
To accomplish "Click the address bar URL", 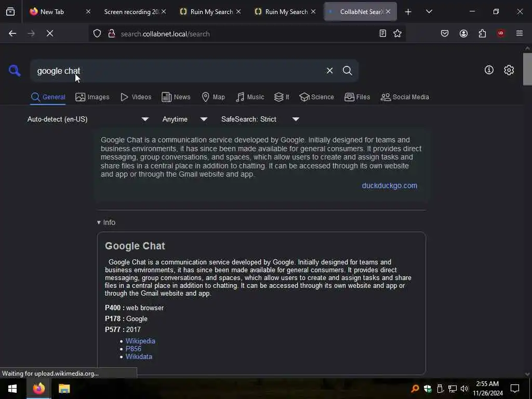I will point(165,34).
